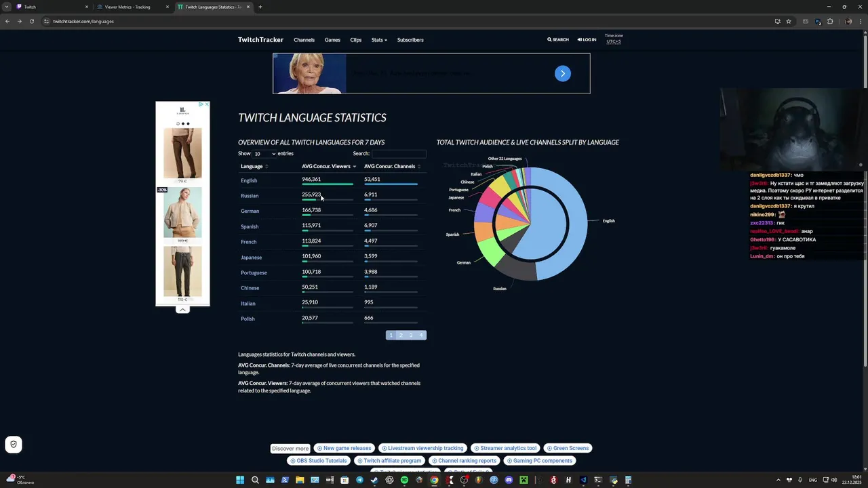The image size is (868, 488).
Task: Open OBS Studio taskbar icon
Action: pyautogui.click(x=464, y=480)
